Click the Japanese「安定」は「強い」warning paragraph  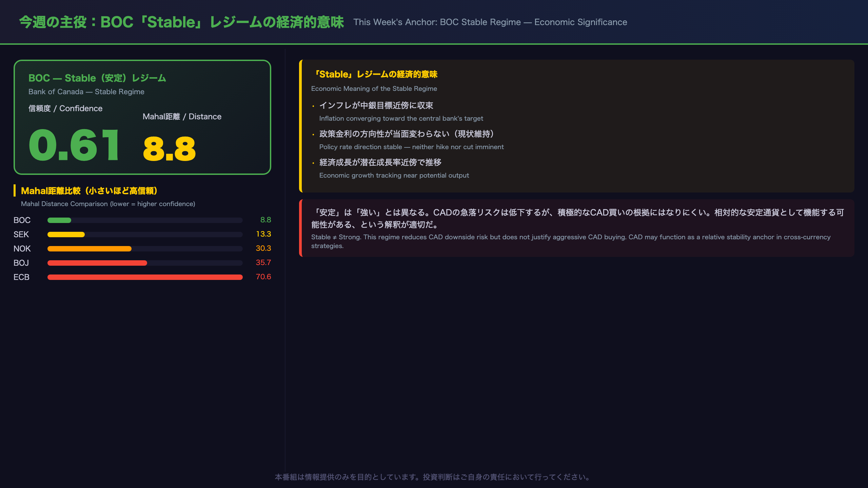click(578, 219)
